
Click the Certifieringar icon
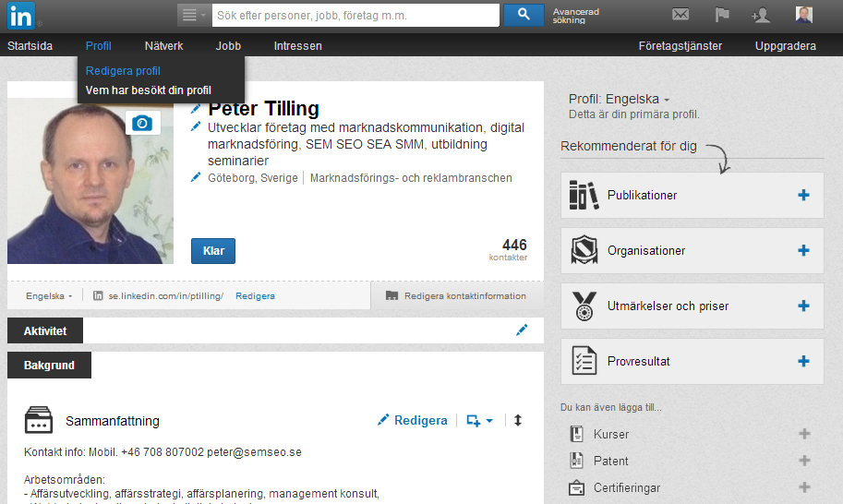click(x=576, y=488)
